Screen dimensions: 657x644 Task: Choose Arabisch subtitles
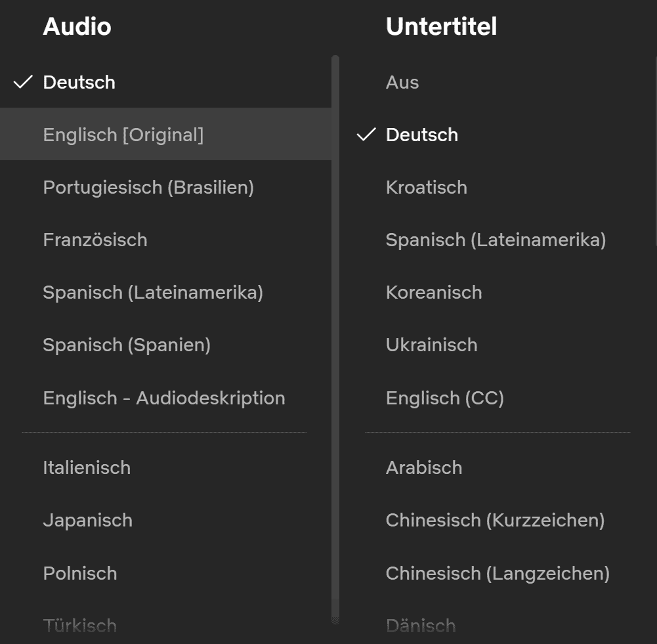pos(424,467)
